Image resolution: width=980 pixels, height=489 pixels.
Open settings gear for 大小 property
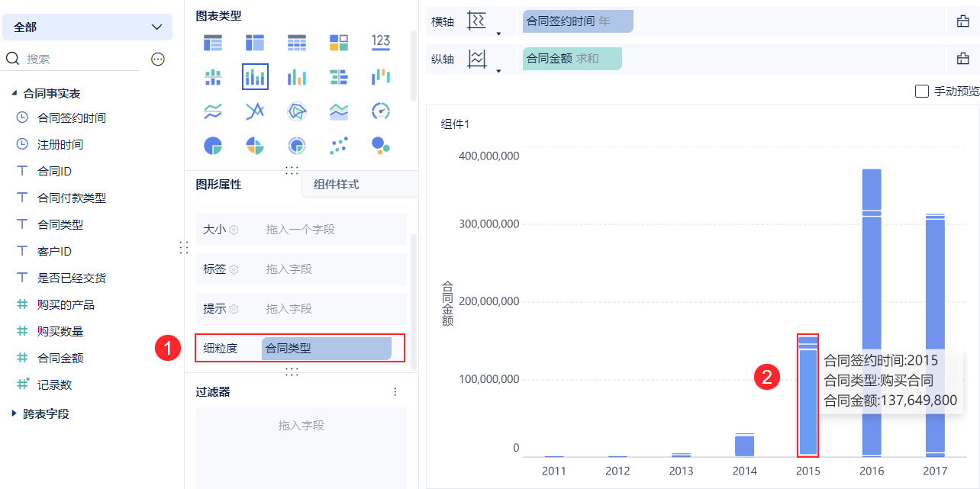pyautogui.click(x=234, y=230)
